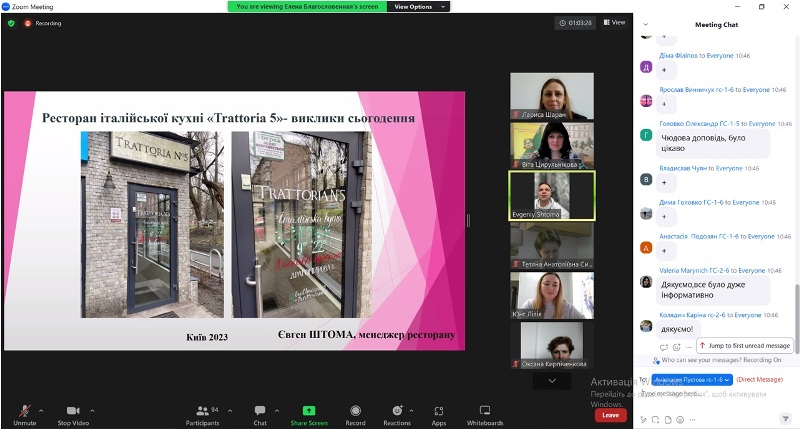Click Jump to first unread message
This screenshot has width=800, height=429.
[745, 345]
